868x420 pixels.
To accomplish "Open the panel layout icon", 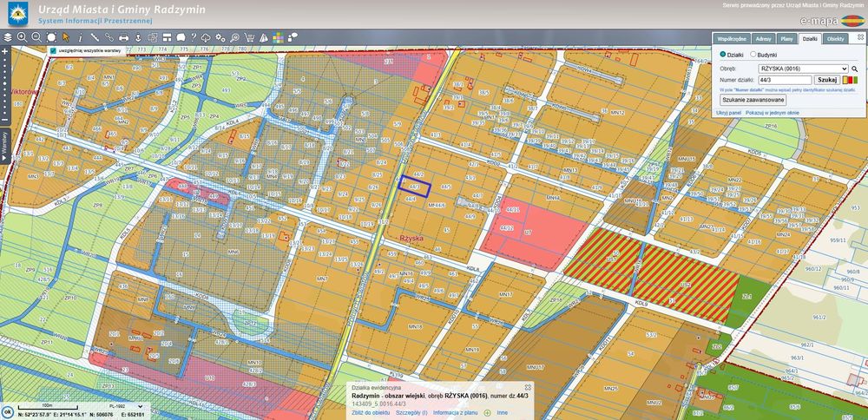I will [x=166, y=37].
